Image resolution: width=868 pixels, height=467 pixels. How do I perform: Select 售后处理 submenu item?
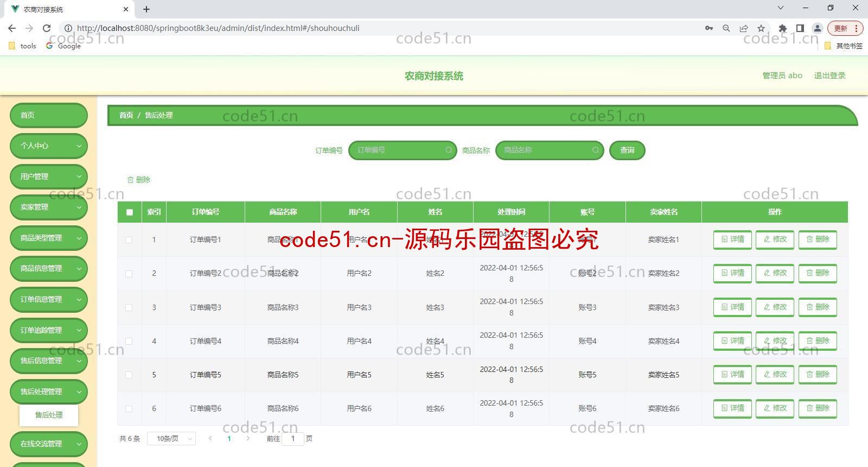(49, 415)
